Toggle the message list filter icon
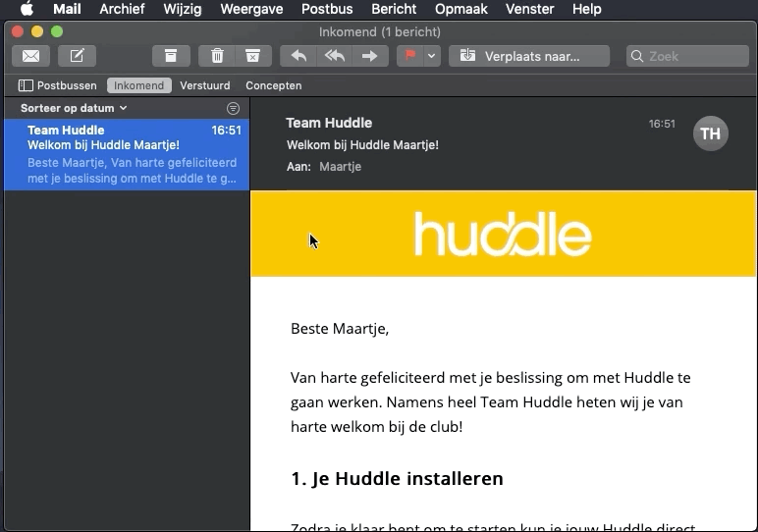Viewport: 758px width, 532px height. [233, 108]
